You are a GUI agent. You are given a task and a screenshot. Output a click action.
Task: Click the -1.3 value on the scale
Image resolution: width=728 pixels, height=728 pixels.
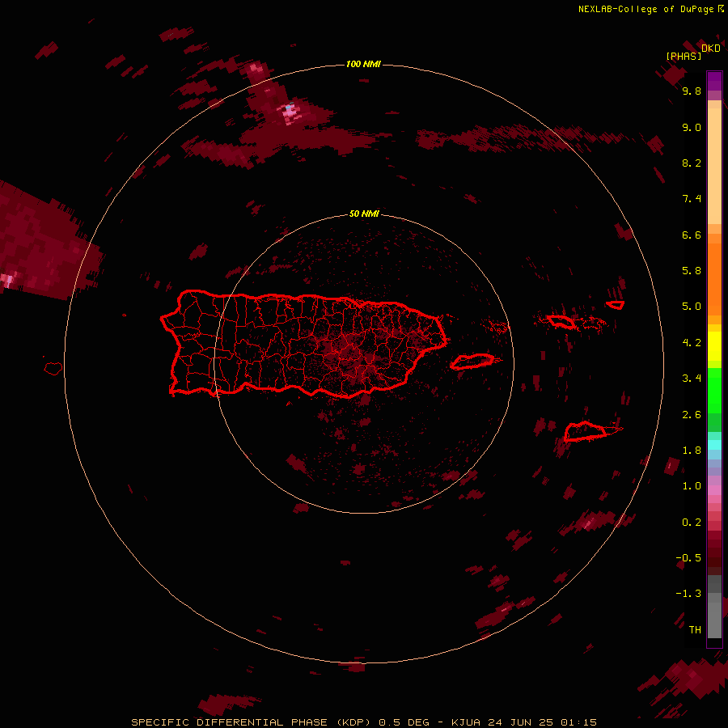click(x=688, y=594)
